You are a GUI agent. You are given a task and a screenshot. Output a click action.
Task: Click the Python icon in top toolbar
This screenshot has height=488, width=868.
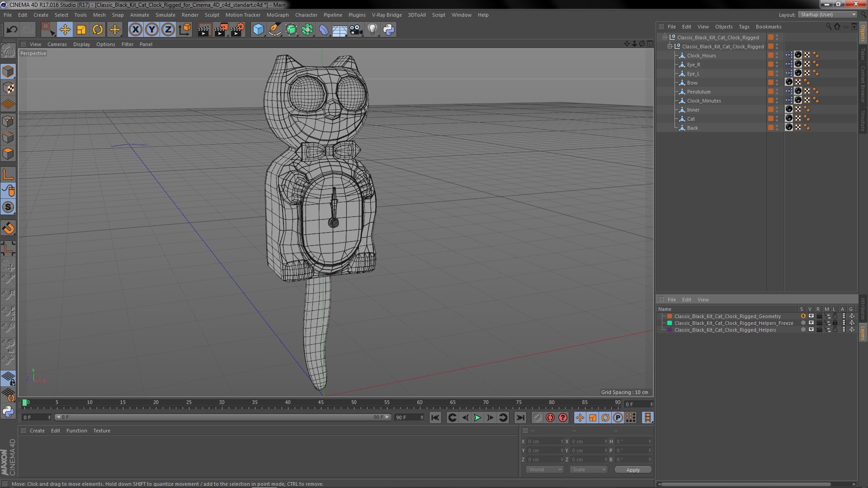point(389,30)
